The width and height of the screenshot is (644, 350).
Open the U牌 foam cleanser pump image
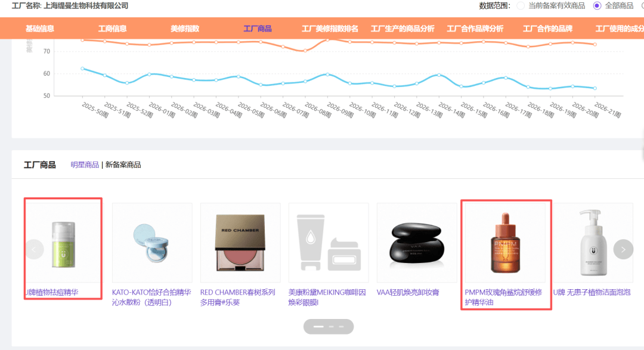593,242
